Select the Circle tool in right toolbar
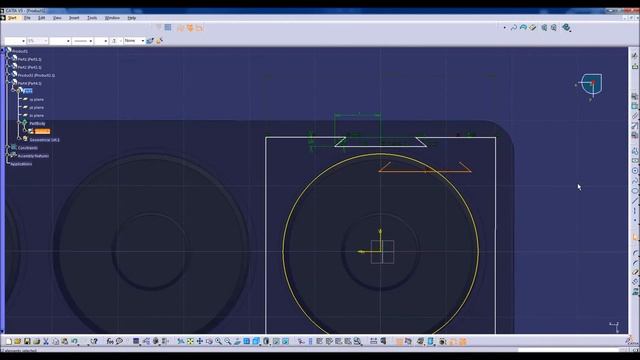 pos(635,171)
